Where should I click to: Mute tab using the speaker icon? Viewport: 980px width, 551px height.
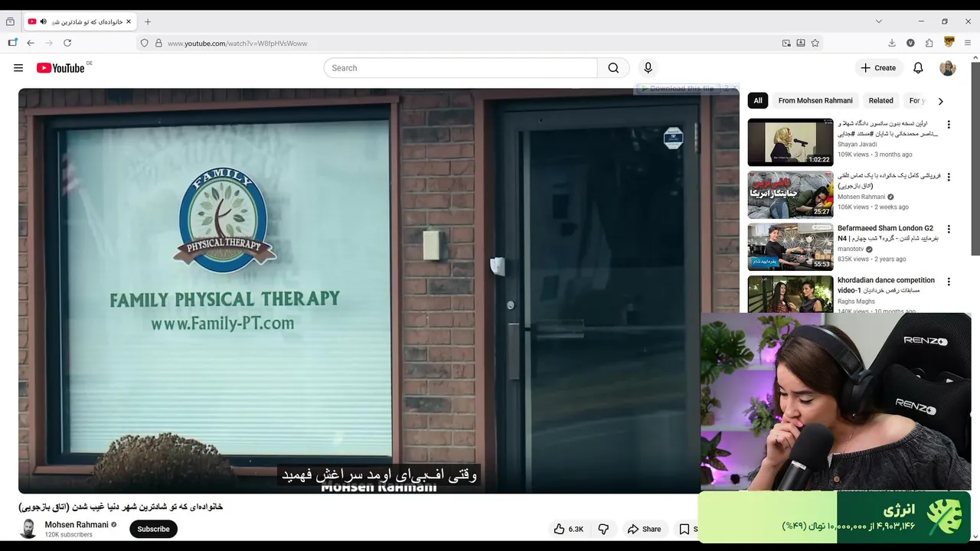click(43, 21)
